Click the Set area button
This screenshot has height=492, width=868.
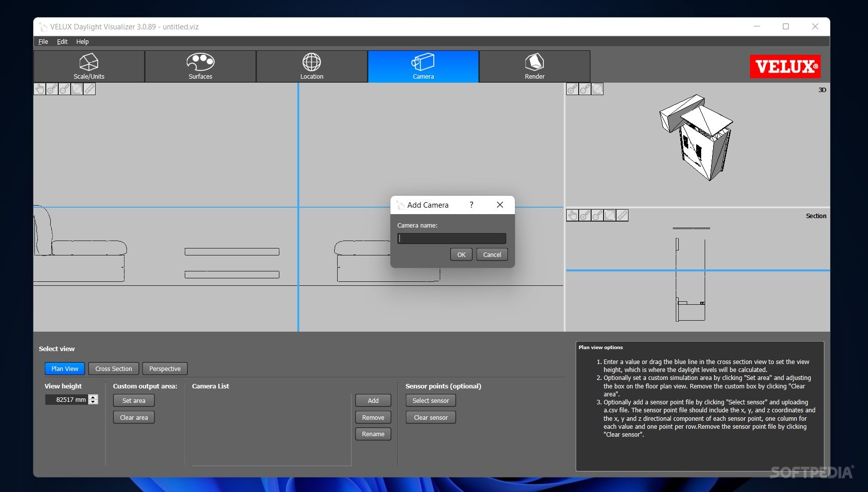point(134,400)
